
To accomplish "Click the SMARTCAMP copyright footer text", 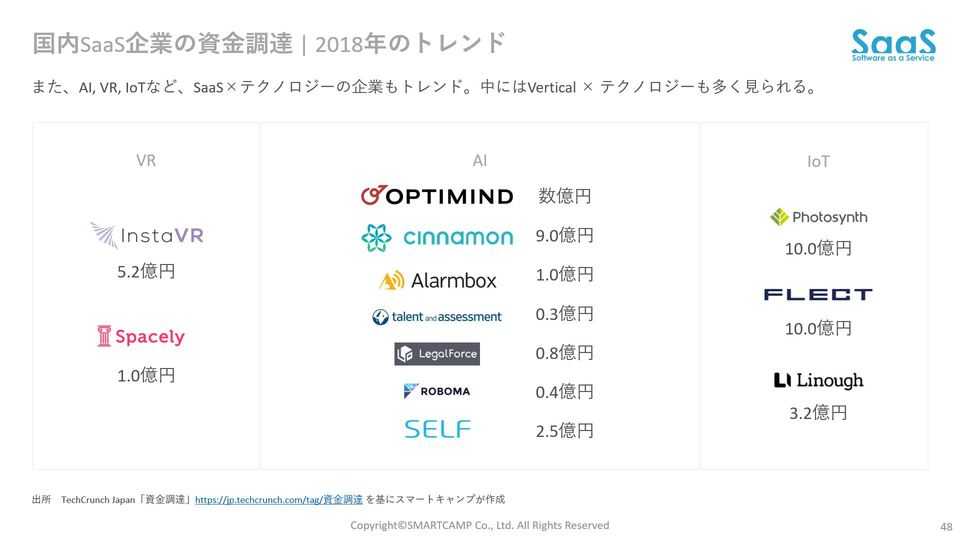I will [x=479, y=525].
